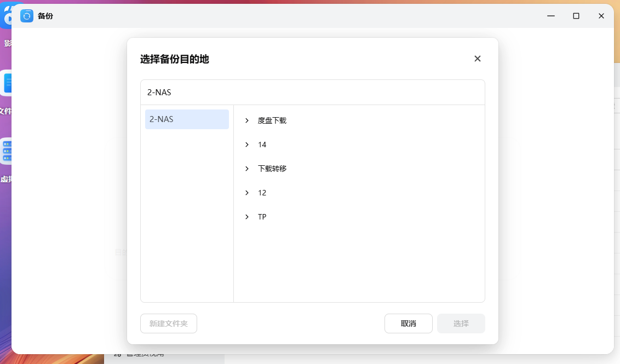Close the 备份 window
Viewport: 620px width, 364px height.
[x=601, y=16]
